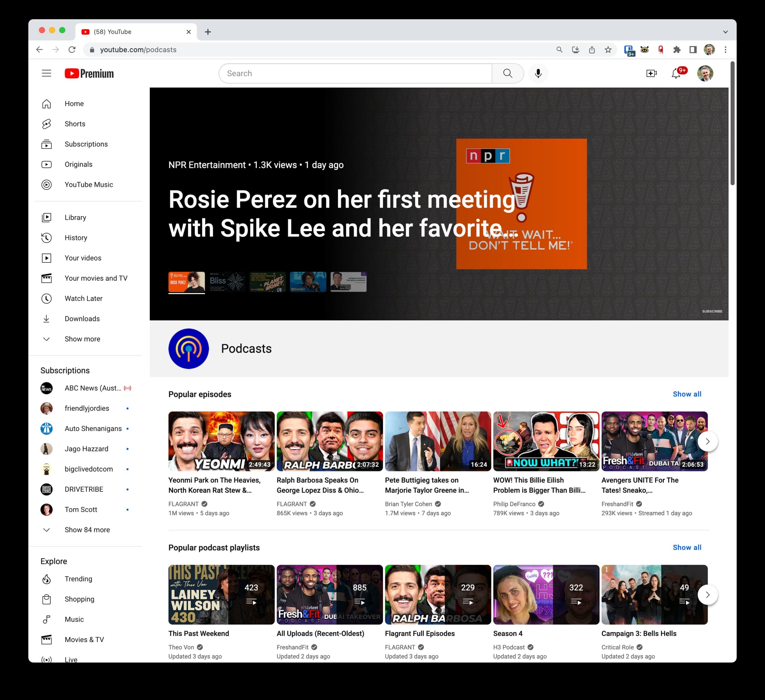Screen dimensions: 765x700
Task: Open tab list dropdown chevron in Chrome
Action: [725, 32]
